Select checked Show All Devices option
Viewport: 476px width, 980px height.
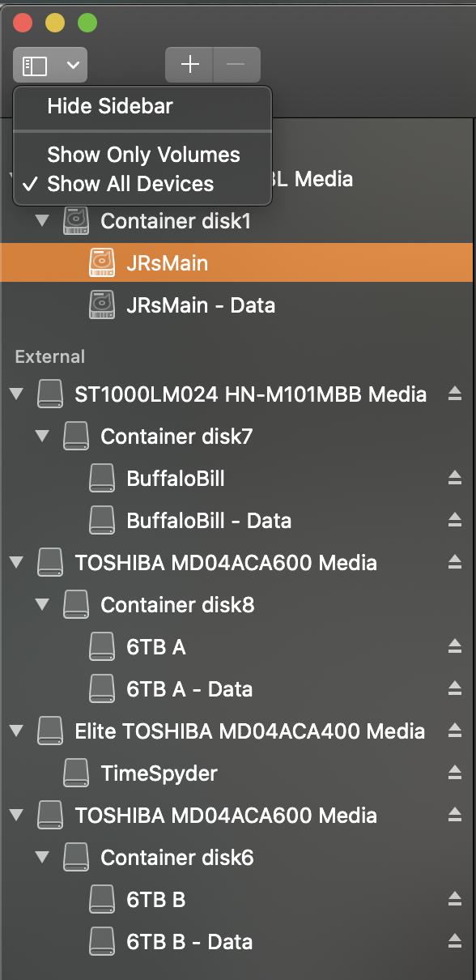coord(142,184)
